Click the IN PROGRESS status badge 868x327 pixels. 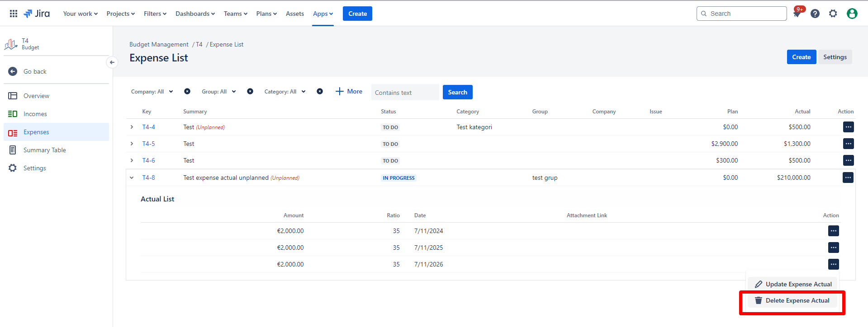tap(398, 178)
